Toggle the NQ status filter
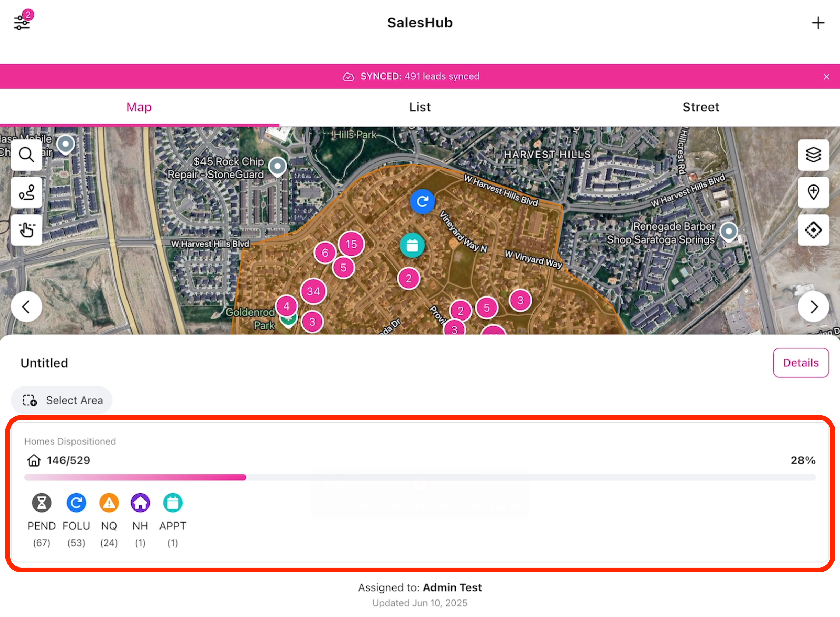 click(109, 502)
